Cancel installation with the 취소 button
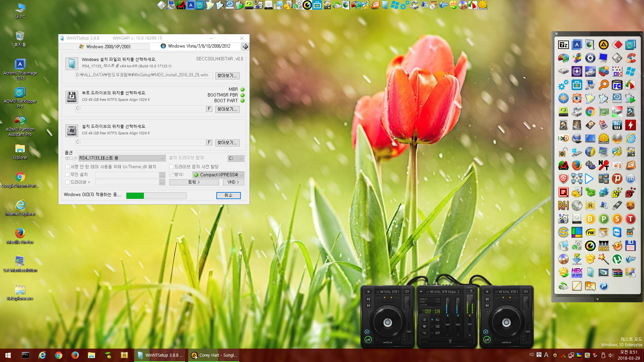The width and height of the screenshot is (644, 362). tap(228, 195)
